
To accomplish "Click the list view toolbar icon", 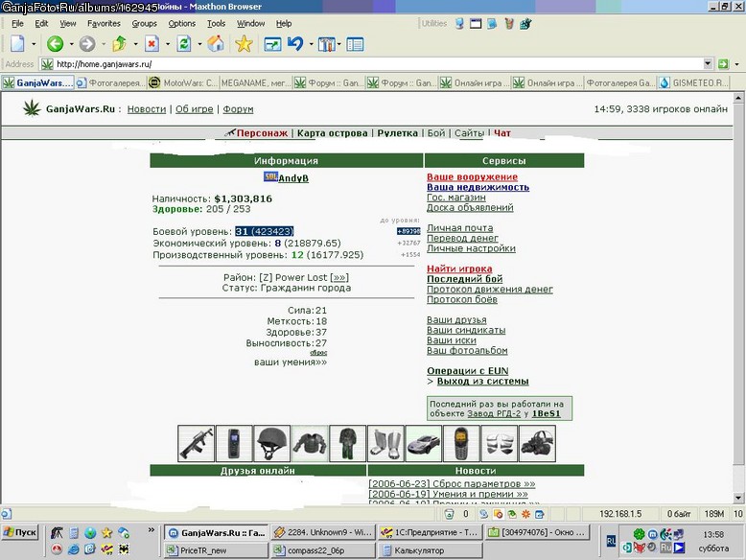I will pos(355,44).
